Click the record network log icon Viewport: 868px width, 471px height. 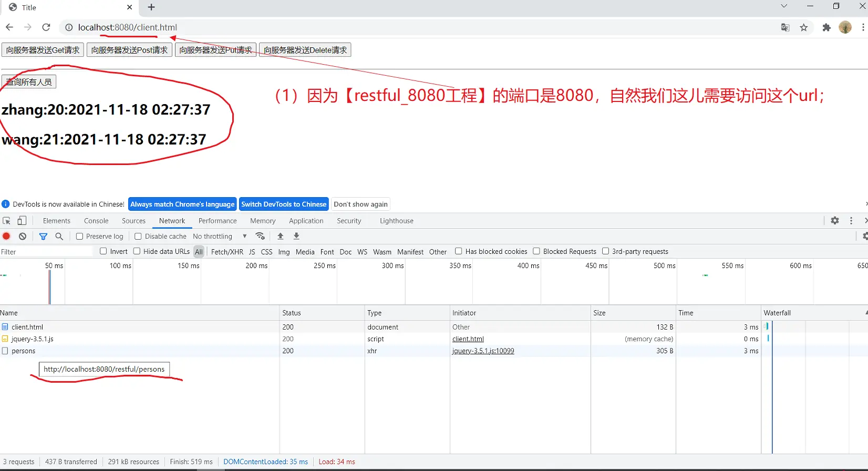click(6, 237)
